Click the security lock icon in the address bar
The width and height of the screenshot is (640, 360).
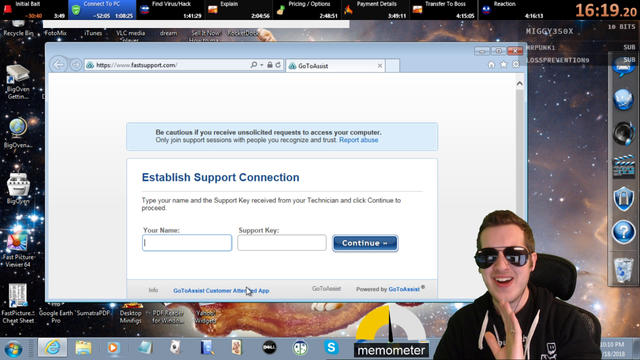click(270, 65)
